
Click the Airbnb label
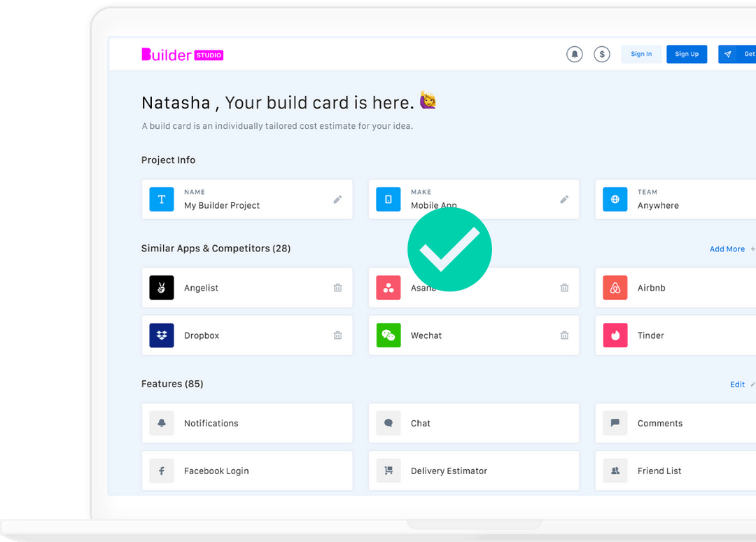coord(652,288)
